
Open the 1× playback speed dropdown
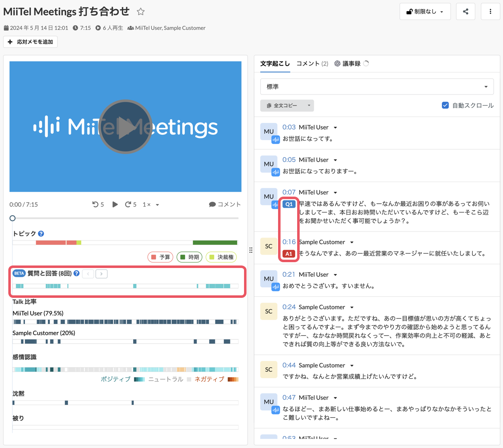tap(151, 205)
